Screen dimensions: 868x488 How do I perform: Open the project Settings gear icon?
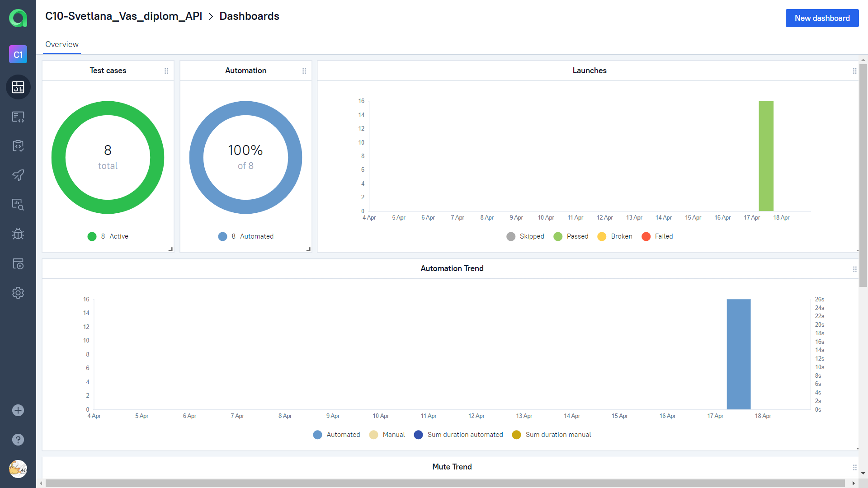18,293
